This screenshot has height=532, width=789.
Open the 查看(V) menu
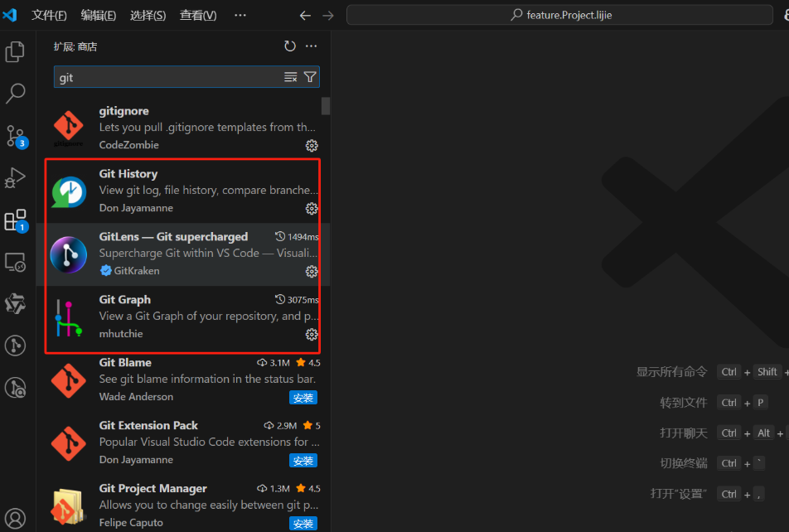[198, 15]
